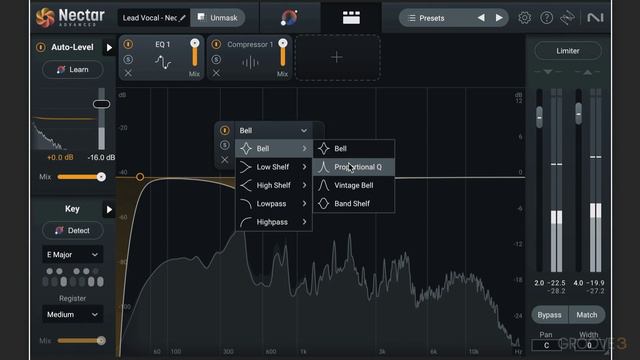Click the Auto-Level target level fader
The image size is (640, 360).
pos(101,104)
